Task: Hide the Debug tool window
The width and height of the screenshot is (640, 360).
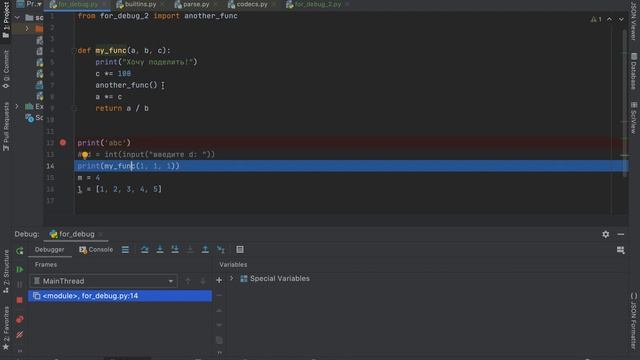Action: (621, 234)
